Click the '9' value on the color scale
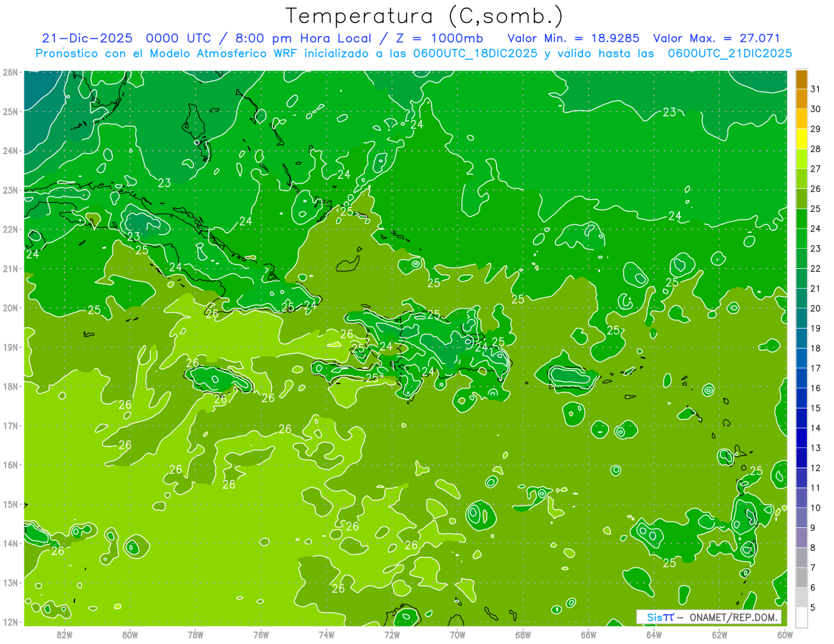 (813, 528)
